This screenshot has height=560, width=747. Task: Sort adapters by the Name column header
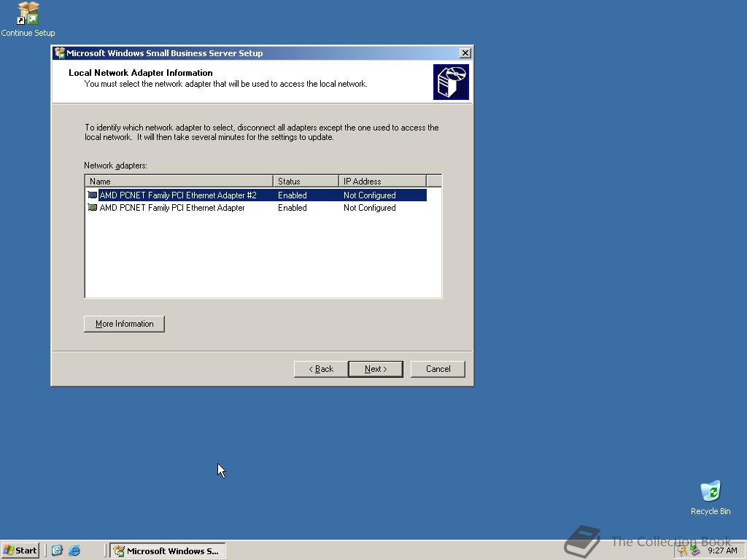tap(179, 182)
